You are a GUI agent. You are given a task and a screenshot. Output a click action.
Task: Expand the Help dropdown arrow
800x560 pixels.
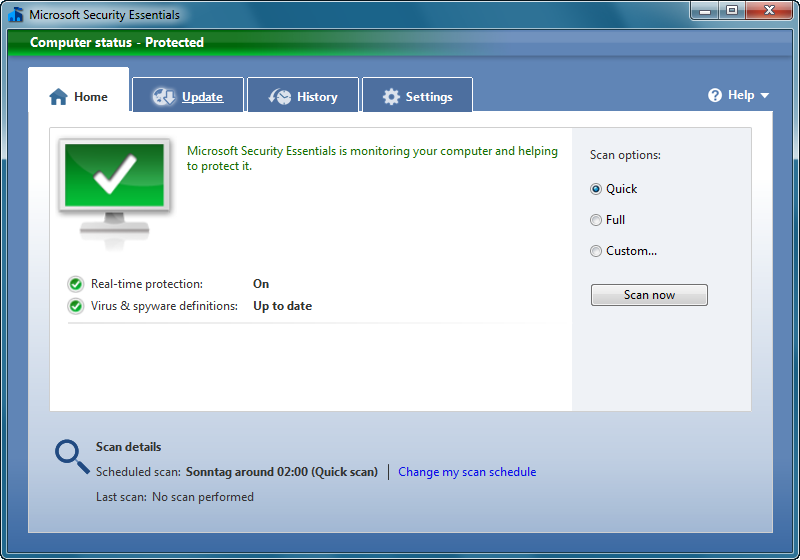[x=765, y=96]
